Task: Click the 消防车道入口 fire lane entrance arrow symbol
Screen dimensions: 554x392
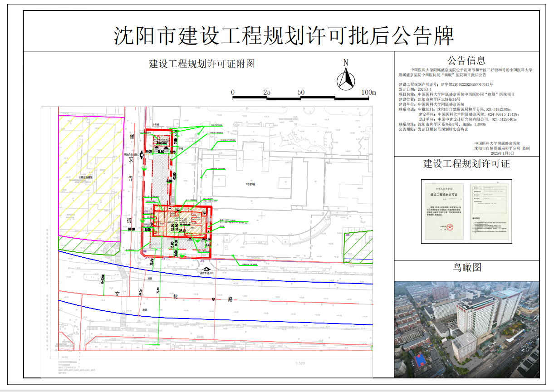Action: [206, 269]
